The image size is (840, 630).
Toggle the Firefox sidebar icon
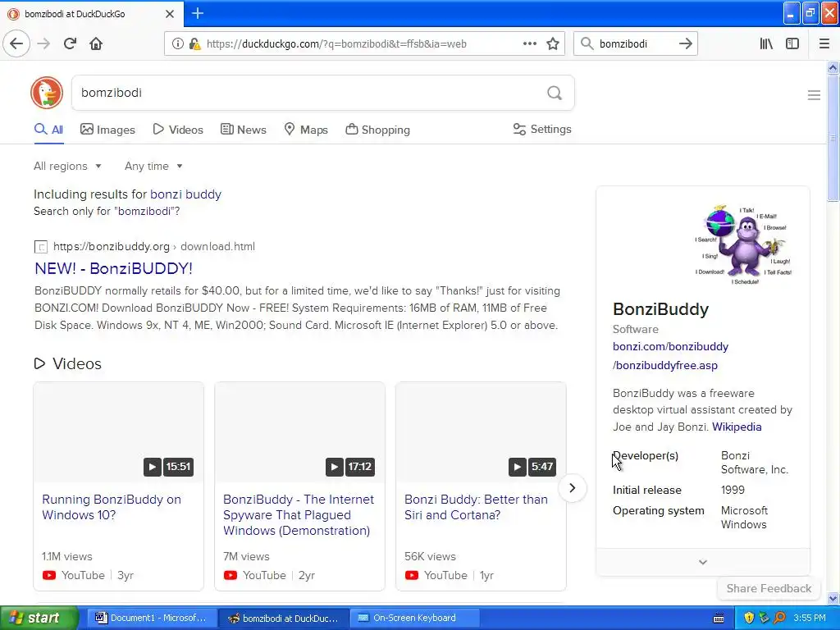tap(792, 43)
